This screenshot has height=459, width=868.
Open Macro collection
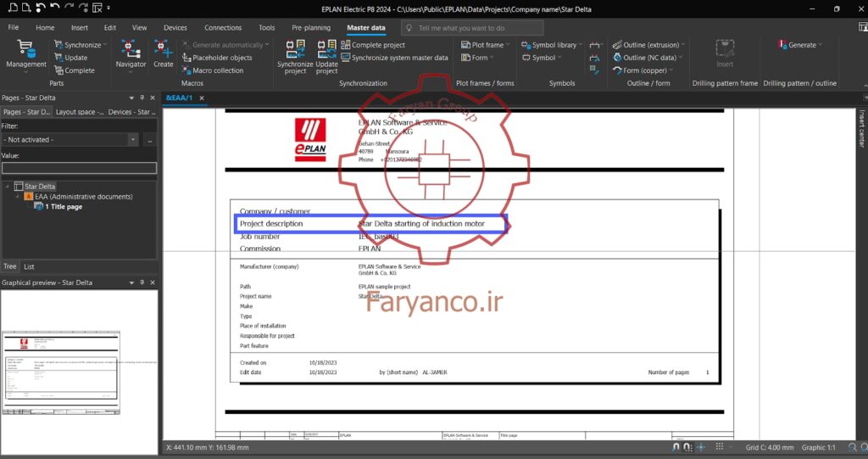213,70
